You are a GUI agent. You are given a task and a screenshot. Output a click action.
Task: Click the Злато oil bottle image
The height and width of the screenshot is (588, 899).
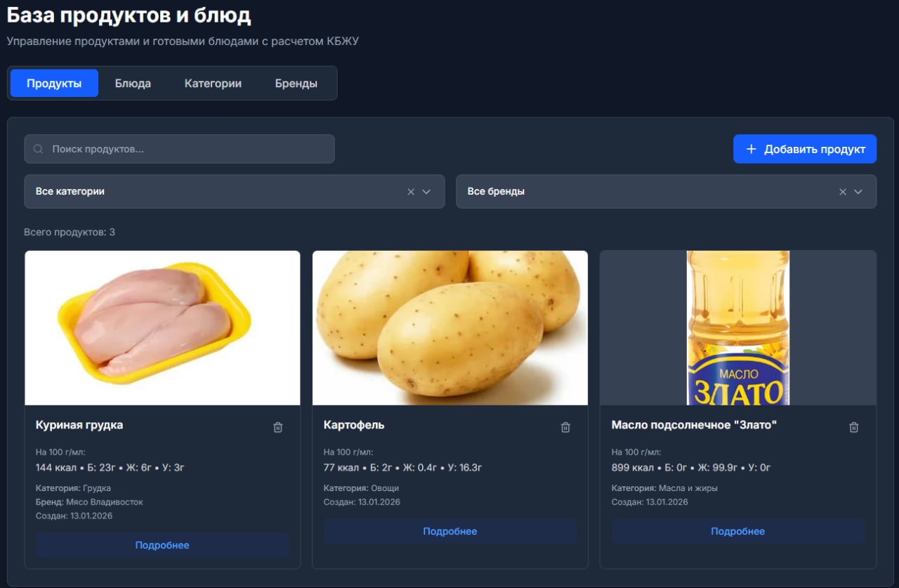click(x=737, y=327)
